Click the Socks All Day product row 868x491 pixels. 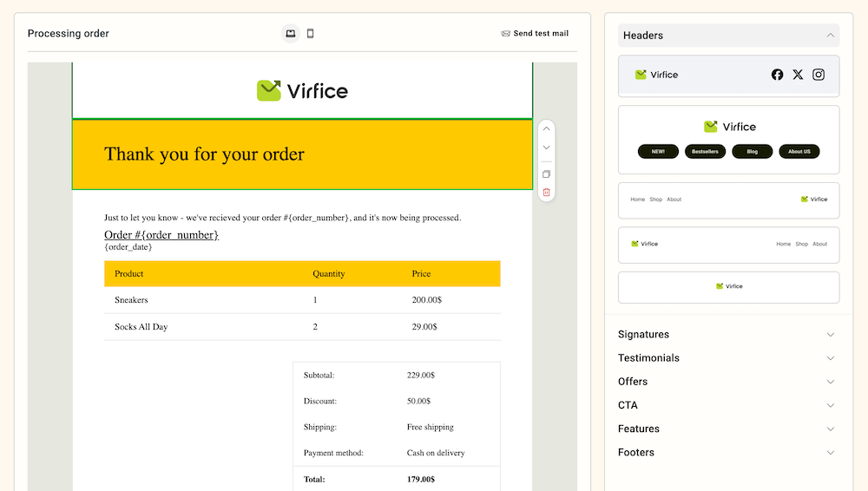(x=302, y=326)
